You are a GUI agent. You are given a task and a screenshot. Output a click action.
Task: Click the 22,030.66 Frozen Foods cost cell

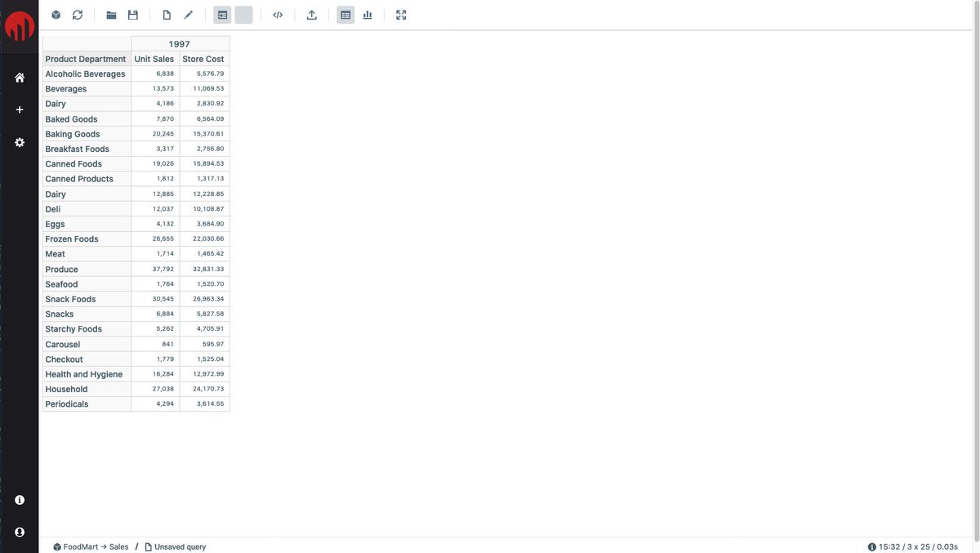click(x=204, y=239)
